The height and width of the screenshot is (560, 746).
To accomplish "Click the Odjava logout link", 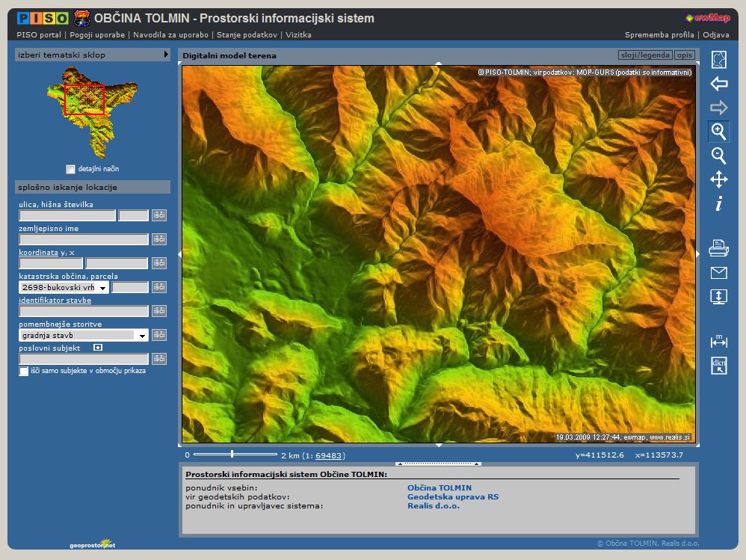I will pos(715,35).
